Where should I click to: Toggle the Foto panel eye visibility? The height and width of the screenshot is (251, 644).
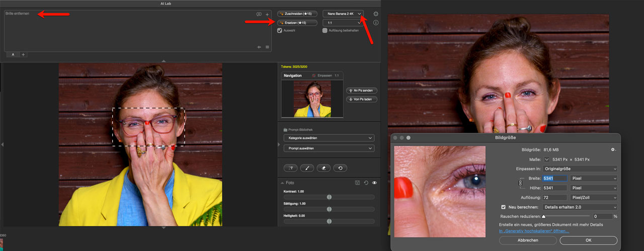[374, 183]
